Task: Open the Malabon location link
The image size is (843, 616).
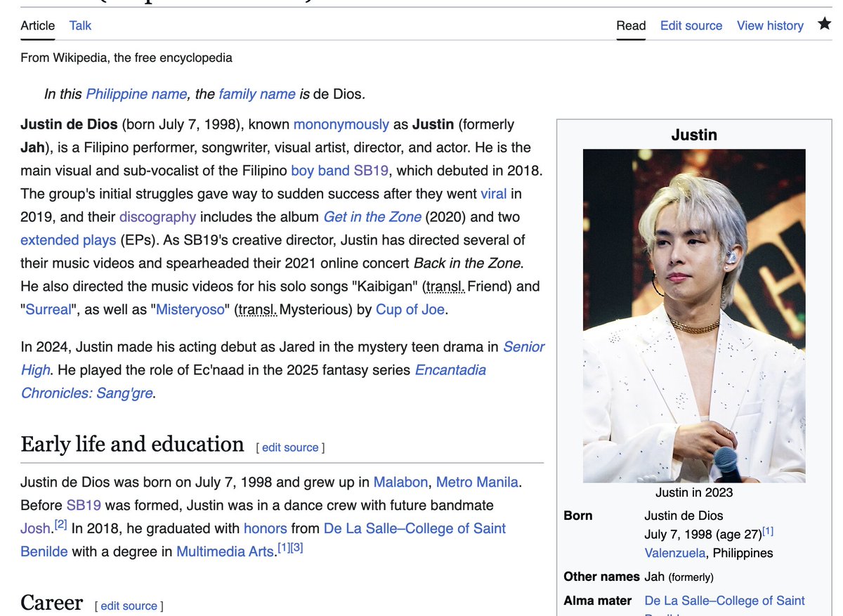Action: click(400, 482)
